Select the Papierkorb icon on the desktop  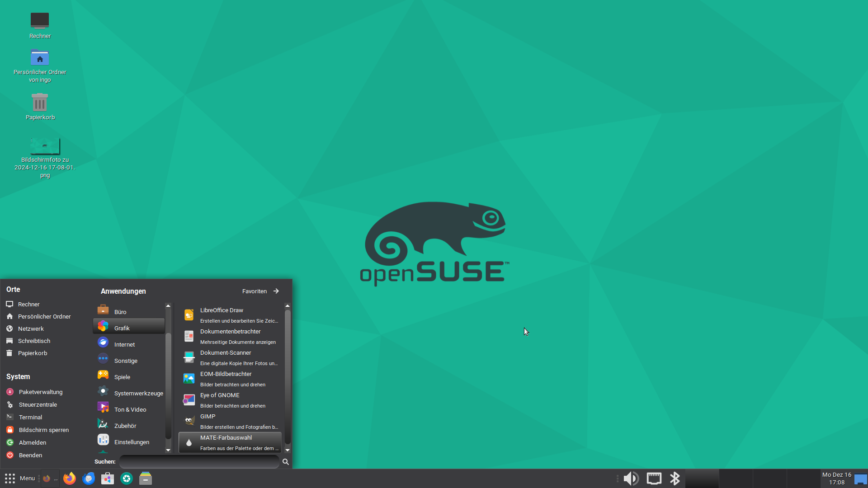[40, 107]
